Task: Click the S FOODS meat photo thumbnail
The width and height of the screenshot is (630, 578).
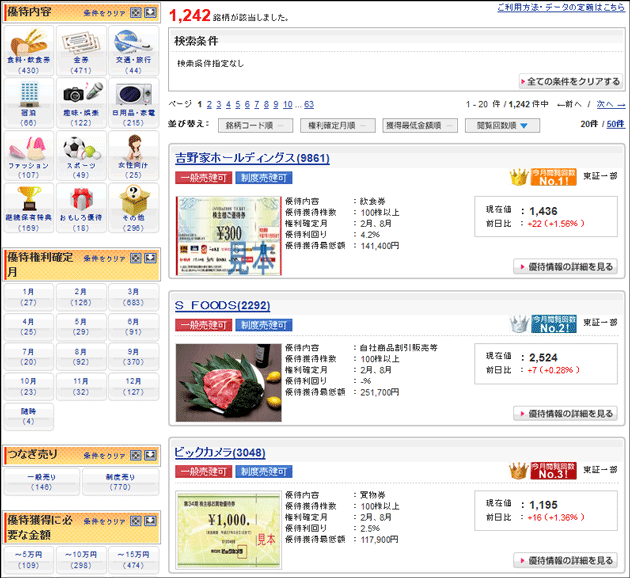Action: [x=229, y=383]
